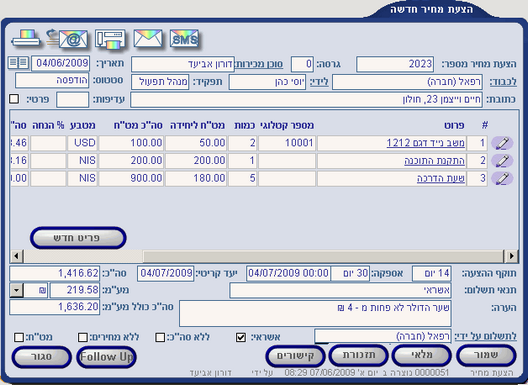The height and width of the screenshot is (385, 528).
Task: Click the quote number field showing 2023
Action: click(395, 64)
